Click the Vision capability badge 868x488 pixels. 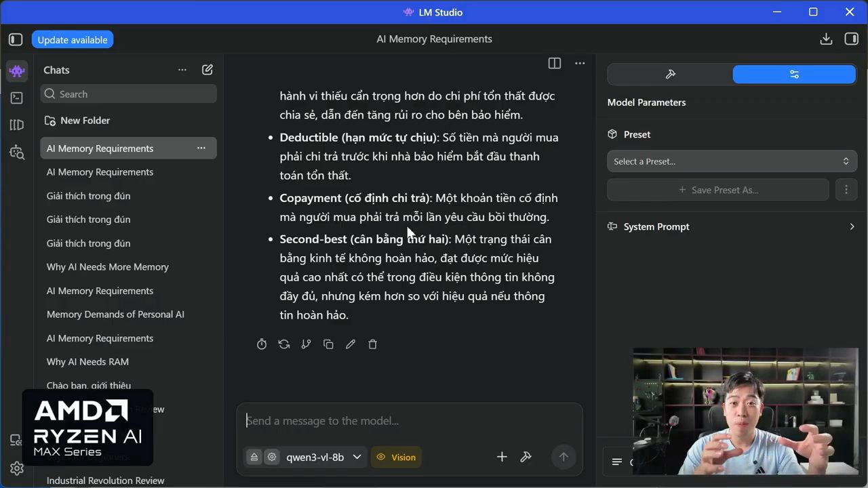coord(396,457)
